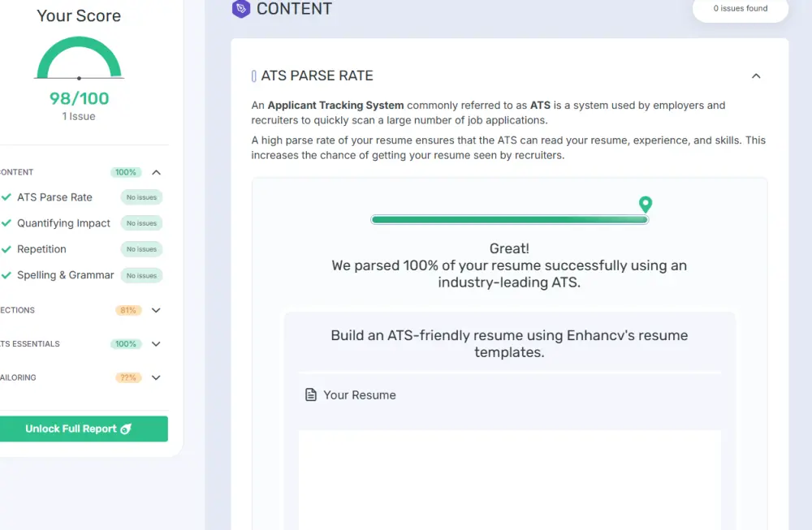812x530 pixels.
Task: Click the purple Content section pen icon
Action: [241, 9]
